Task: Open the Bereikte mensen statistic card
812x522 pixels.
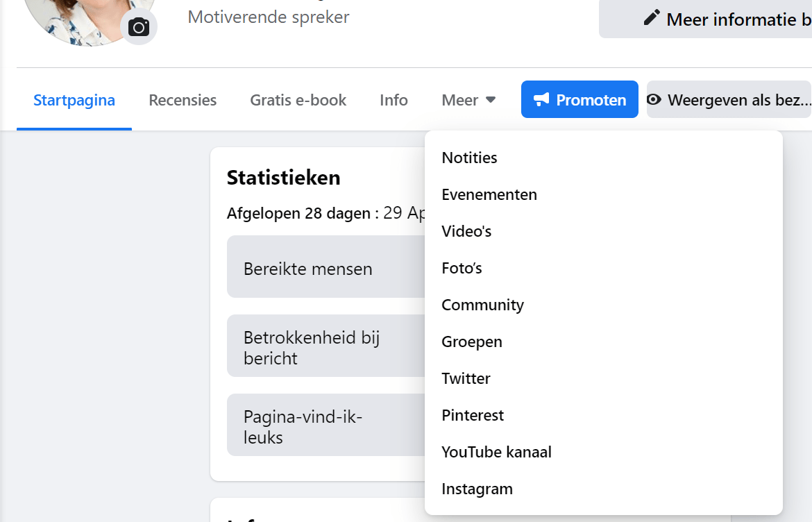Action: (x=326, y=267)
